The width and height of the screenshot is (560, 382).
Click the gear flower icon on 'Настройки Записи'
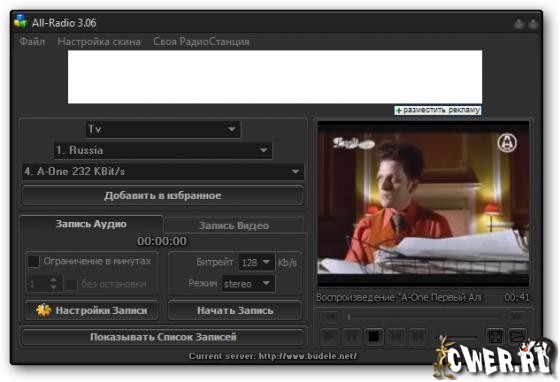pyautogui.click(x=44, y=311)
